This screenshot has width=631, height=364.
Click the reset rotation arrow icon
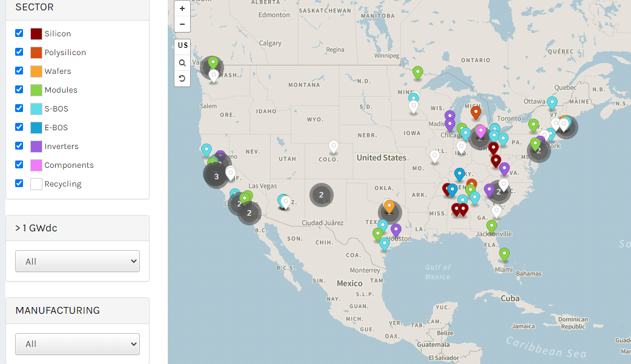click(182, 78)
